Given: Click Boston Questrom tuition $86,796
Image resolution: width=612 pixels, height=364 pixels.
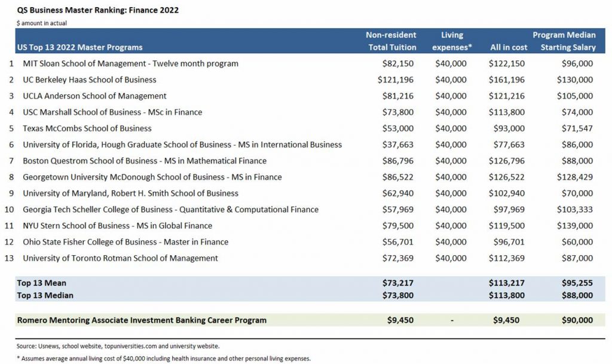Looking at the screenshot, I should click(397, 161).
